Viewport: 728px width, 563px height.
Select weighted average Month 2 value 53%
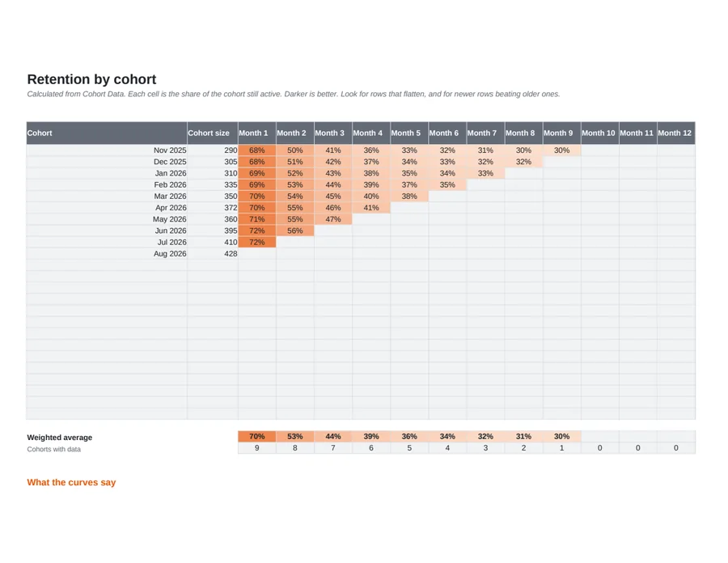pos(295,436)
